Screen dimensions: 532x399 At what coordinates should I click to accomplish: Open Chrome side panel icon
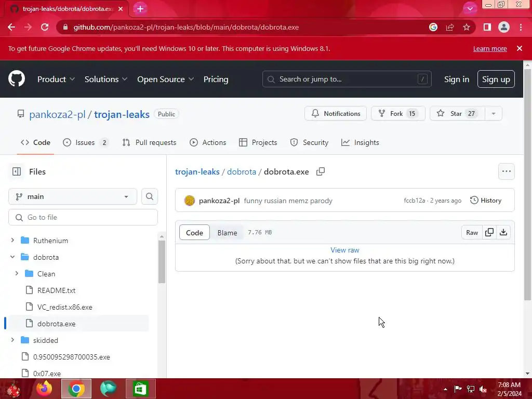click(x=487, y=27)
